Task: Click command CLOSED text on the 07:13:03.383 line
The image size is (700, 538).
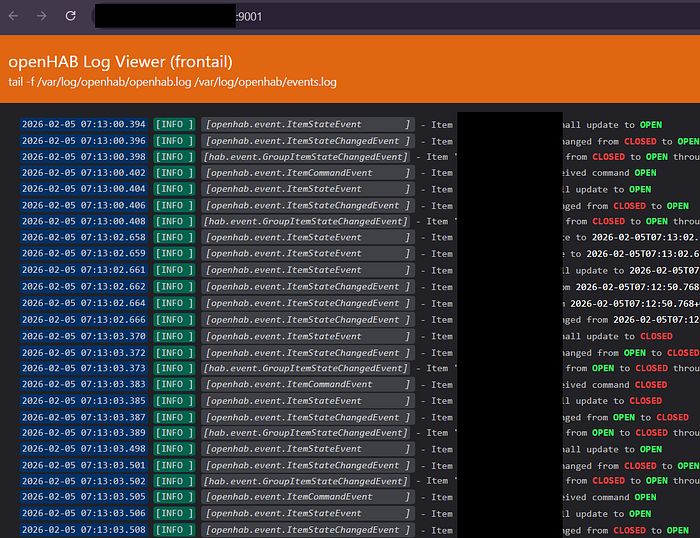Action: coord(651,384)
